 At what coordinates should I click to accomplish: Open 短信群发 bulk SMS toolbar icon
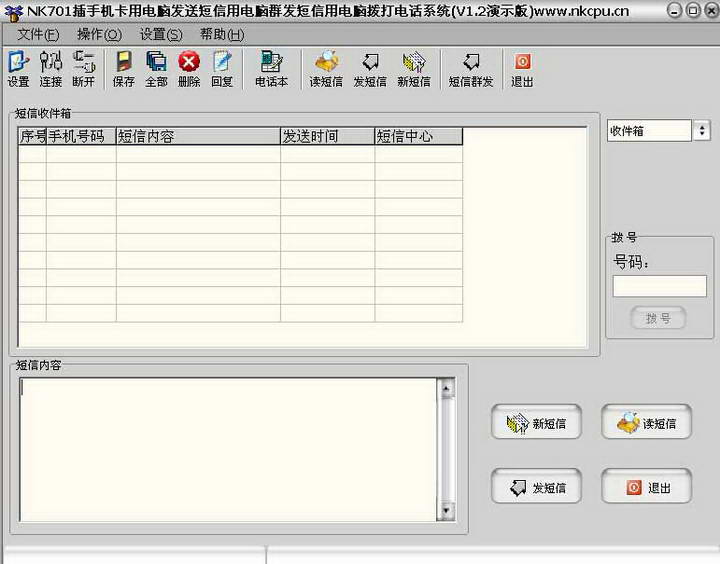471,69
